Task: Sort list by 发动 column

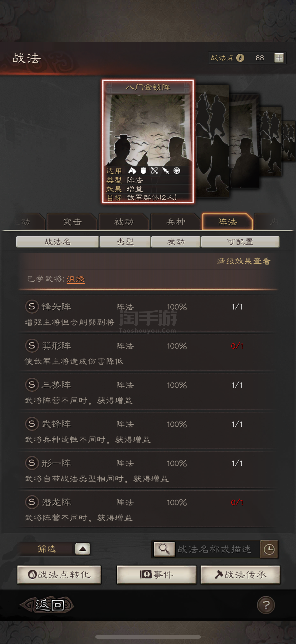Action: pyautogui.click(x=176, y=242)
